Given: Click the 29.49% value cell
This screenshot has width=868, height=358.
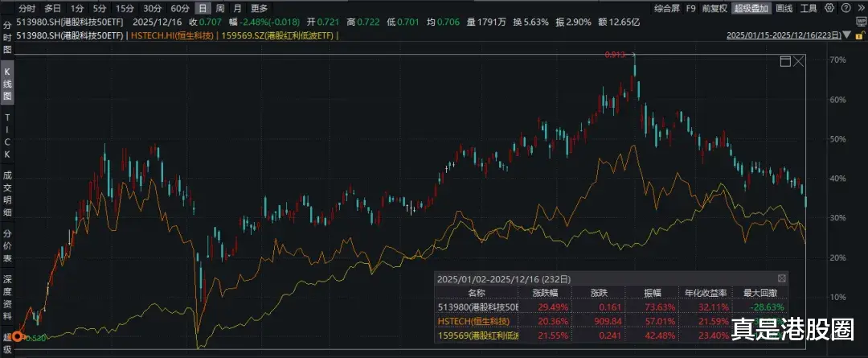Looking at the screenshot, I should (554, 307).
